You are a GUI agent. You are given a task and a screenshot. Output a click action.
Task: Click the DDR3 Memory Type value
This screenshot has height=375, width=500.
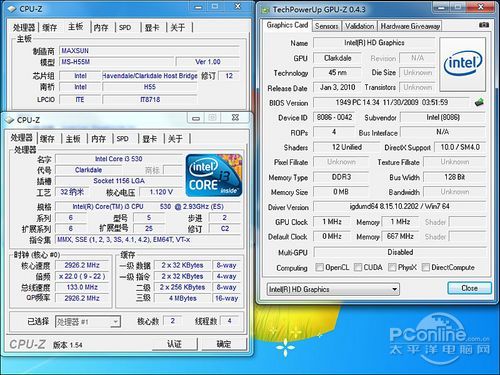(341, 177)
